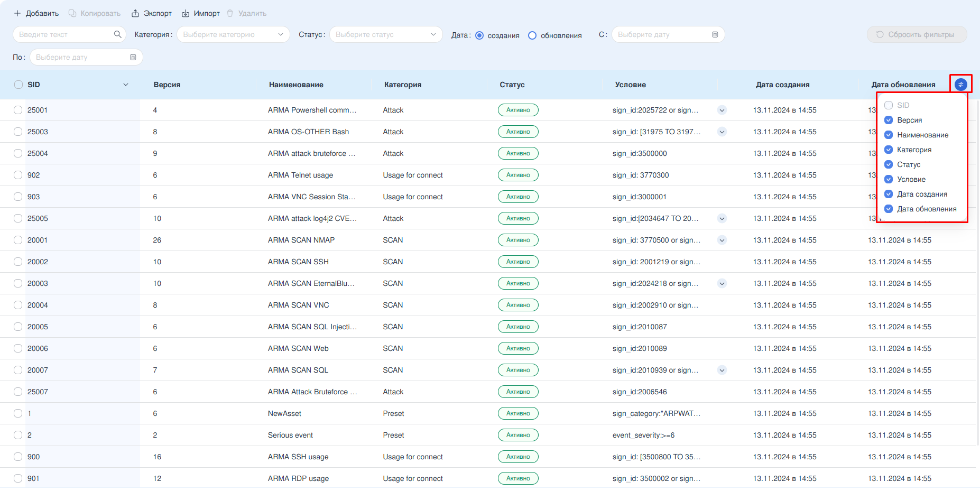Open the SID column header sort chevron

[126, 85]
